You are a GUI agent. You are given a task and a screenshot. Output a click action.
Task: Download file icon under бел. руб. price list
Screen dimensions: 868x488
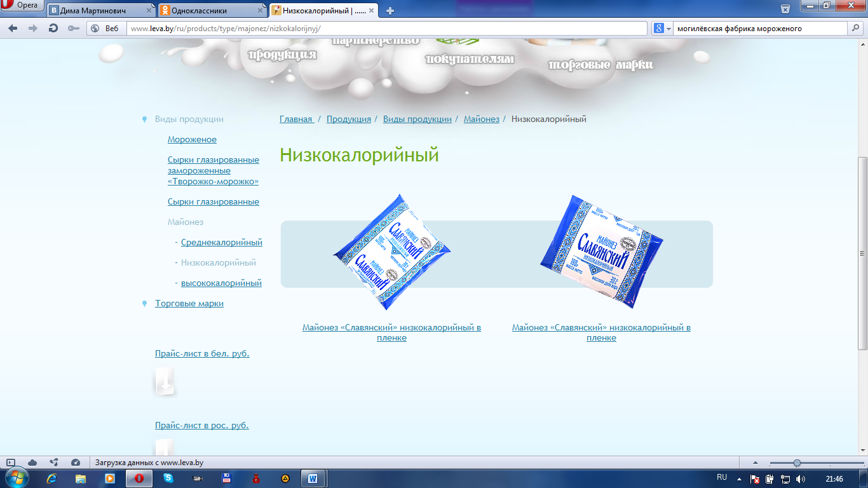[x=165, y=381]
